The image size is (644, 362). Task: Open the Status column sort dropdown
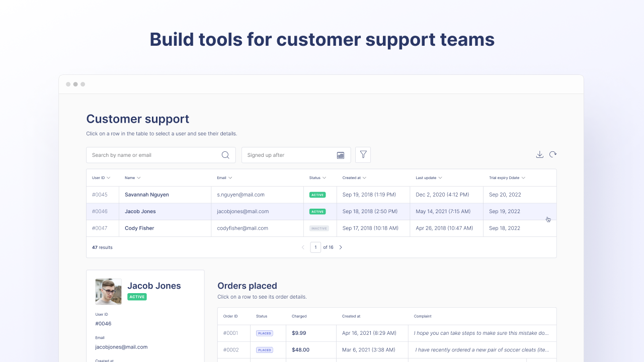[318, 177]
